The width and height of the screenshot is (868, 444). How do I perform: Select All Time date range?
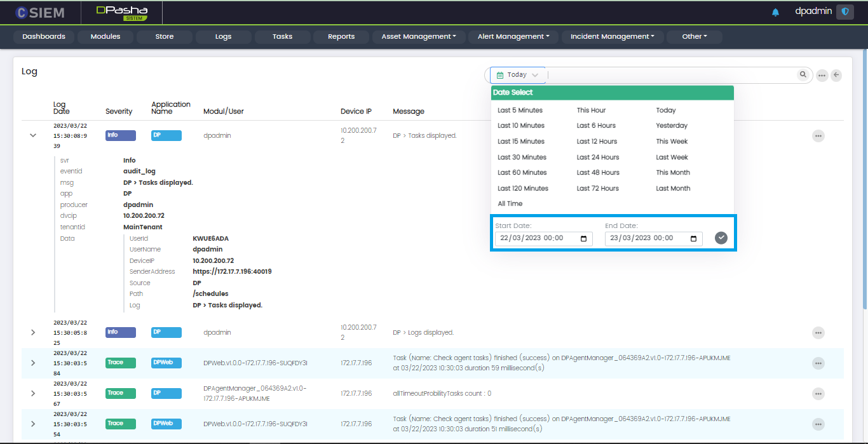pos(510,204)
